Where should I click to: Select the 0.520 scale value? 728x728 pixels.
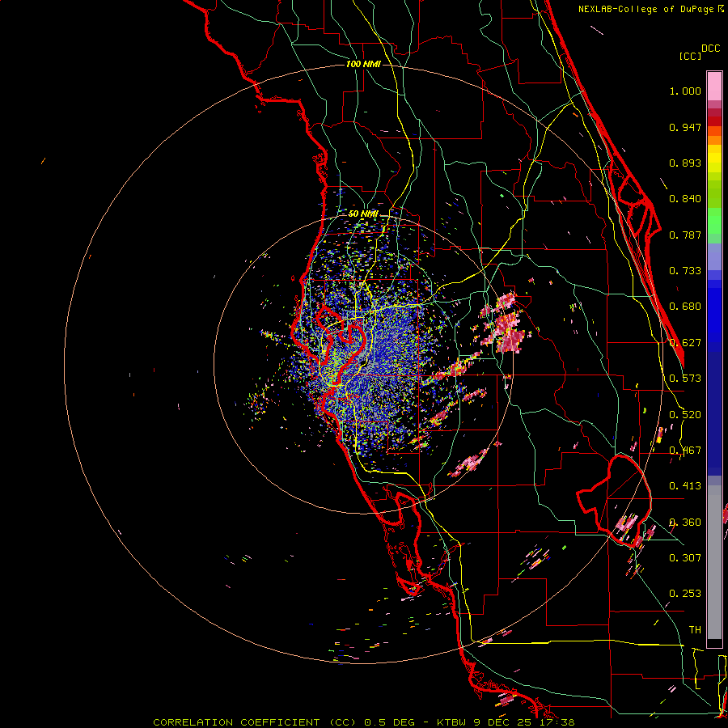click(685, 415)
